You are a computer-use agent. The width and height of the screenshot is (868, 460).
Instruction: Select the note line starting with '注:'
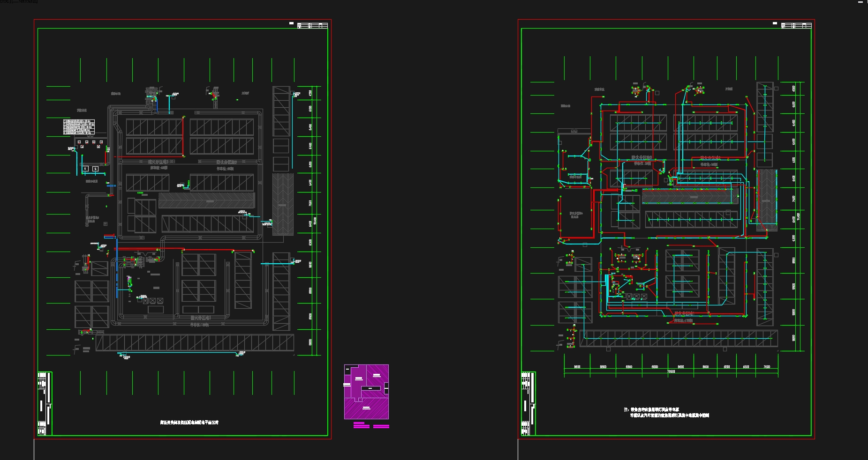click(x=651, y=409)
